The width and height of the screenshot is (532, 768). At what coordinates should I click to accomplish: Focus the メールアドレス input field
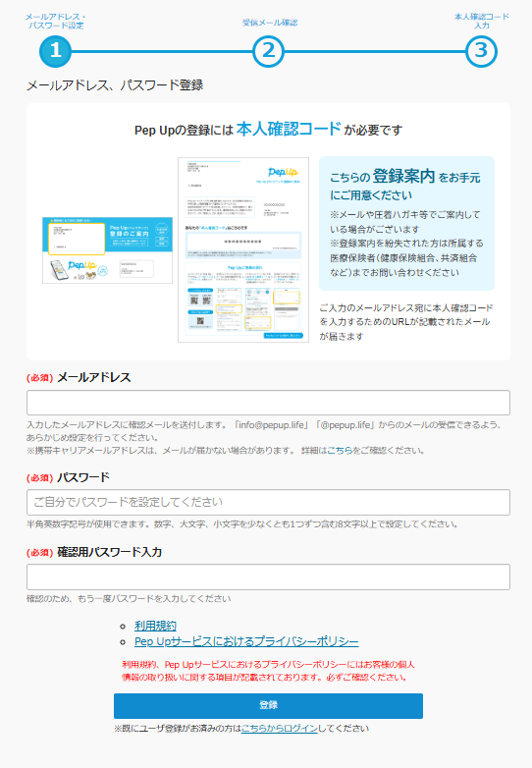coord(268,403)
